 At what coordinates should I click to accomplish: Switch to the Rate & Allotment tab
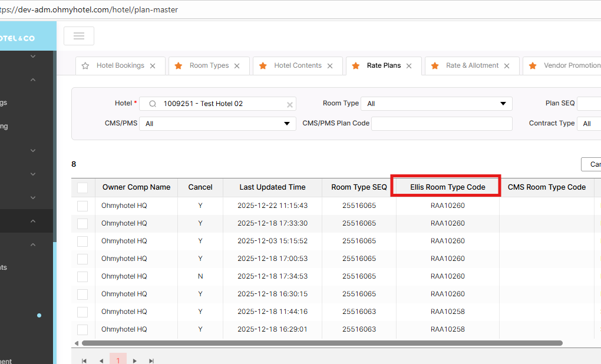(x=472, y=66)
